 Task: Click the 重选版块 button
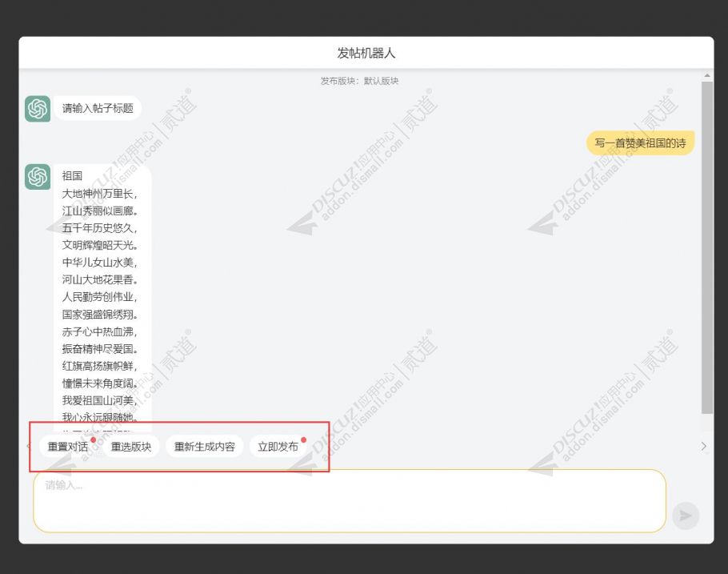[131, 447]
